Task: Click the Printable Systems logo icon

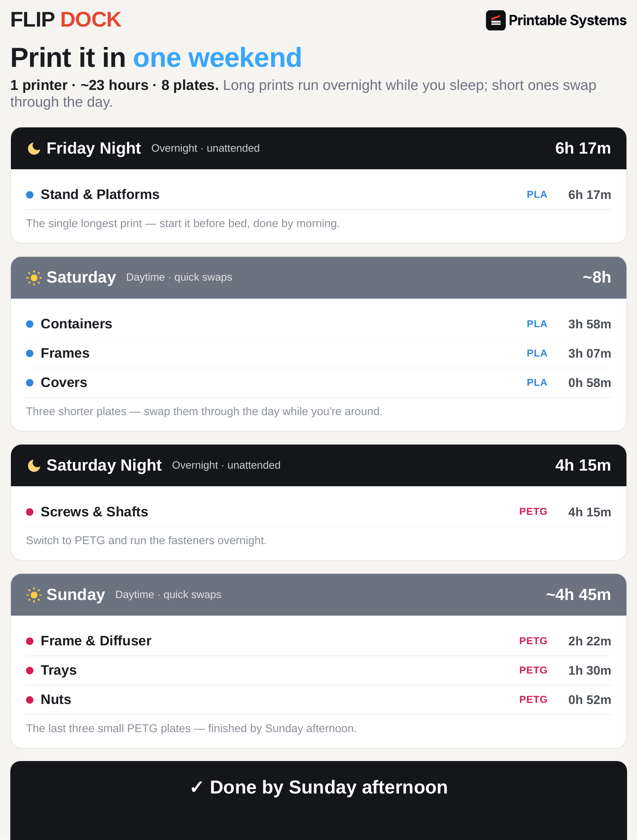Action: [496, 20]
